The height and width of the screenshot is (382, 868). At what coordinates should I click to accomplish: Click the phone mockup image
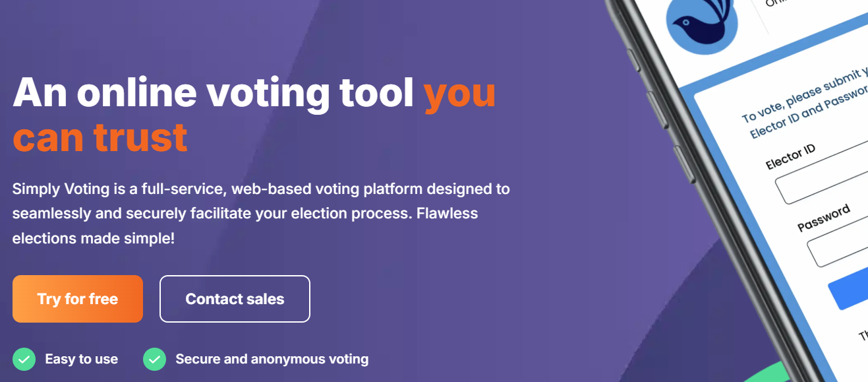(x=758, y=191)
